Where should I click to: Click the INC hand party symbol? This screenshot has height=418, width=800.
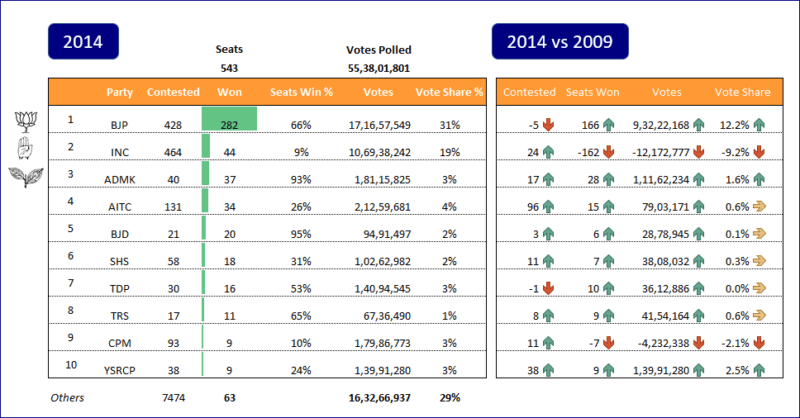tap(26, 149)
